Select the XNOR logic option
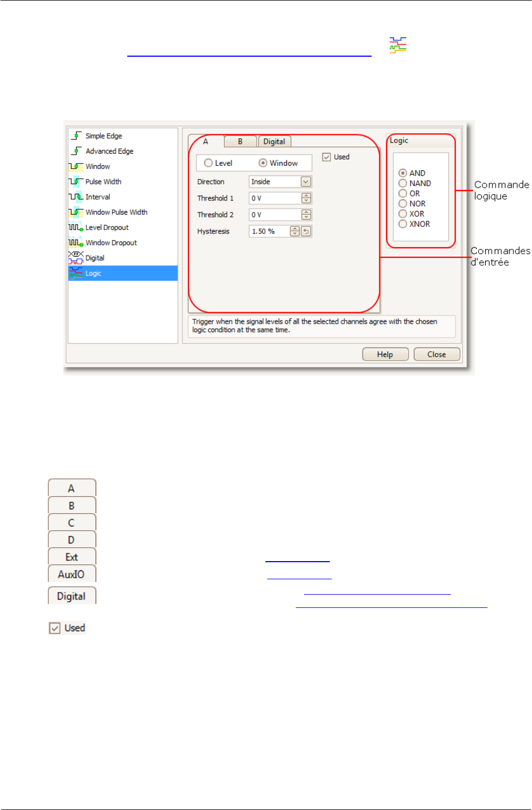This screenshot has width=532, height=810. tap(403, 224)
